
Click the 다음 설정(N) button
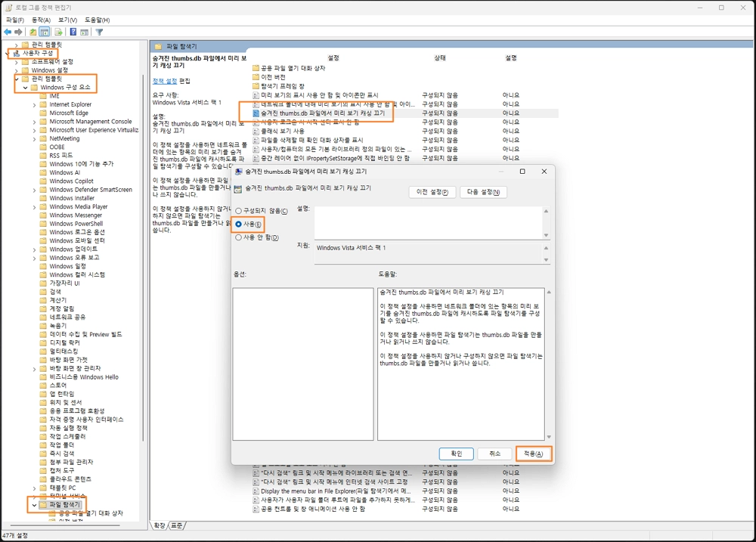coord(483,193)
